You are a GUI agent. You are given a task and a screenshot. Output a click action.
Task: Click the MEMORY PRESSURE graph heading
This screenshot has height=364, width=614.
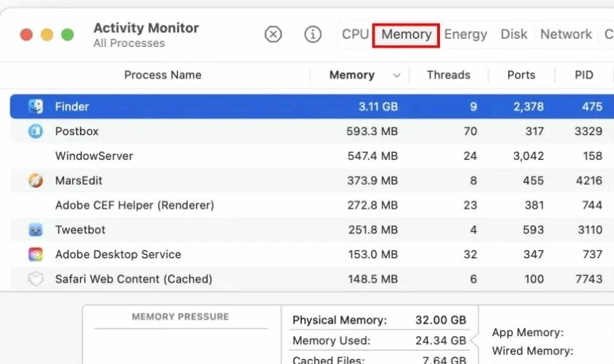(x=180, y=316)
